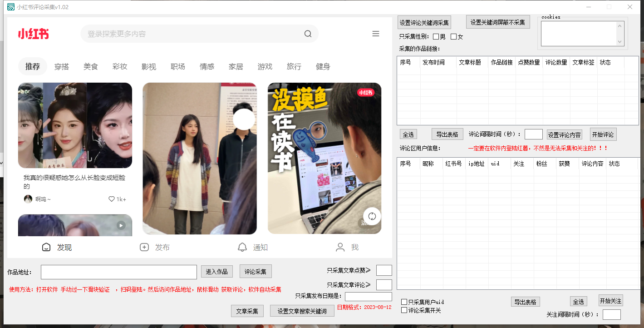Enable 只采集用户uid checkbox

click(404, 302)
